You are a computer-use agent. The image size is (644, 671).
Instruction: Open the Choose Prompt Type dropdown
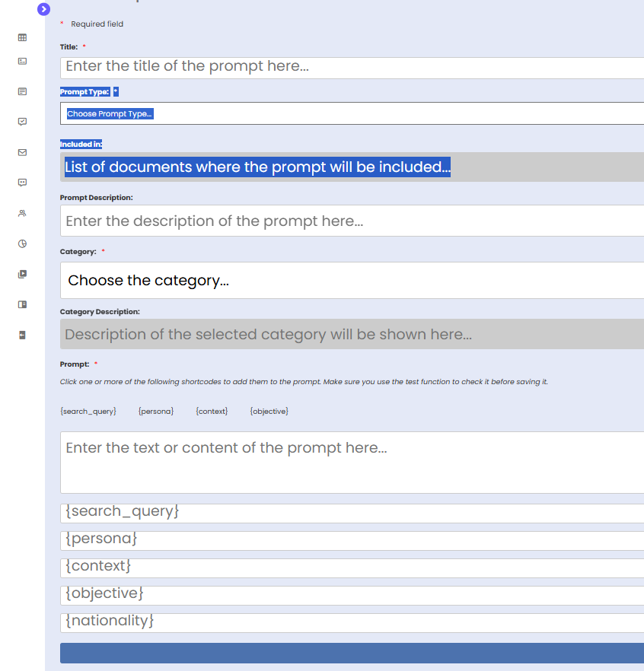click(x=352, y=114)
